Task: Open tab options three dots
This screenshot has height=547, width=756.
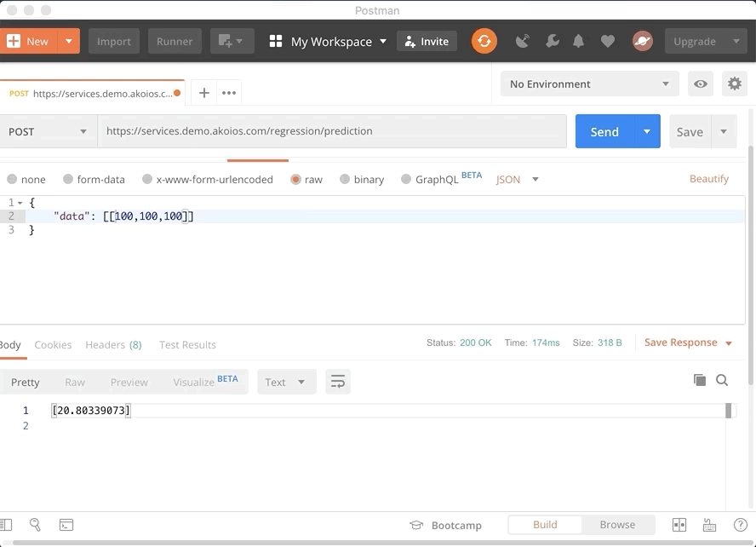Action: (228, 93)
